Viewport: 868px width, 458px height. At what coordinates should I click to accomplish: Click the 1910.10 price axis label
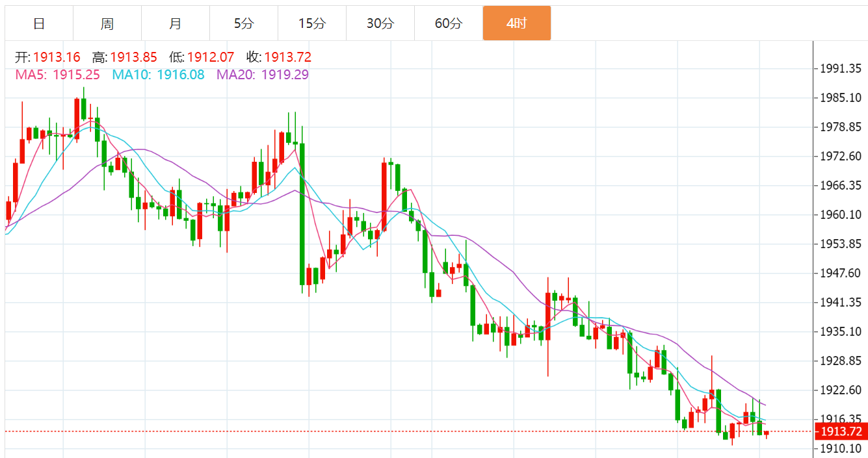tap(841, 448)
